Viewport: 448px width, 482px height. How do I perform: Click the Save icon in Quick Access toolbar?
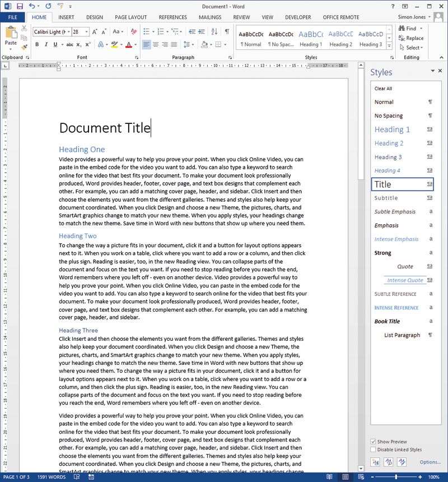(x=20, y=6)
